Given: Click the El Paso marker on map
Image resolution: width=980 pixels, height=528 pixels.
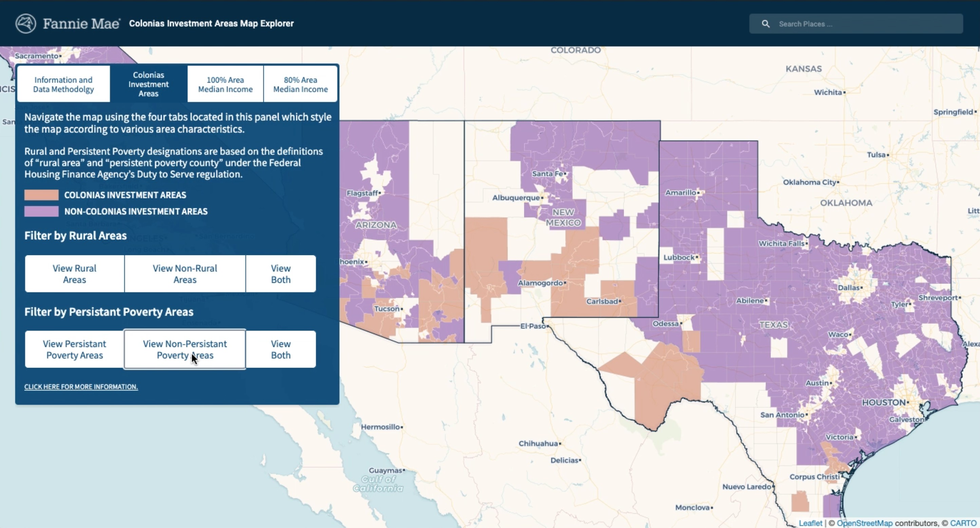Looking at the screenshot, I should coord(548,326).
